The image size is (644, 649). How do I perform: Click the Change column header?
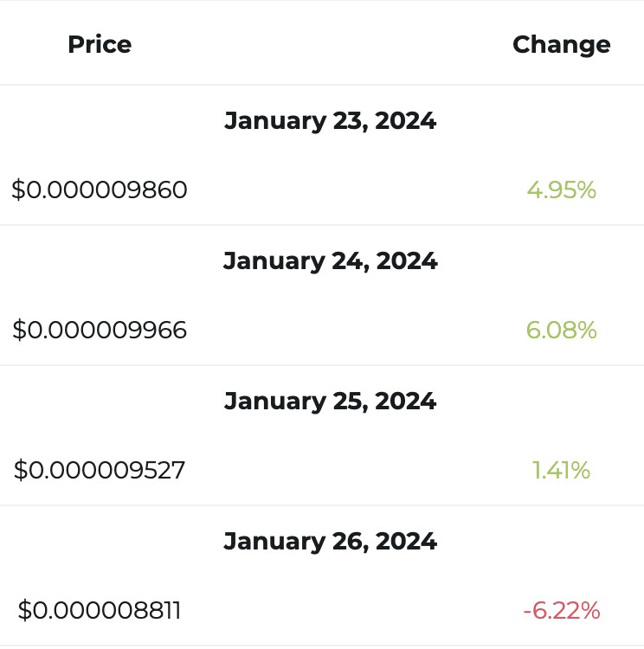[561, 46]
